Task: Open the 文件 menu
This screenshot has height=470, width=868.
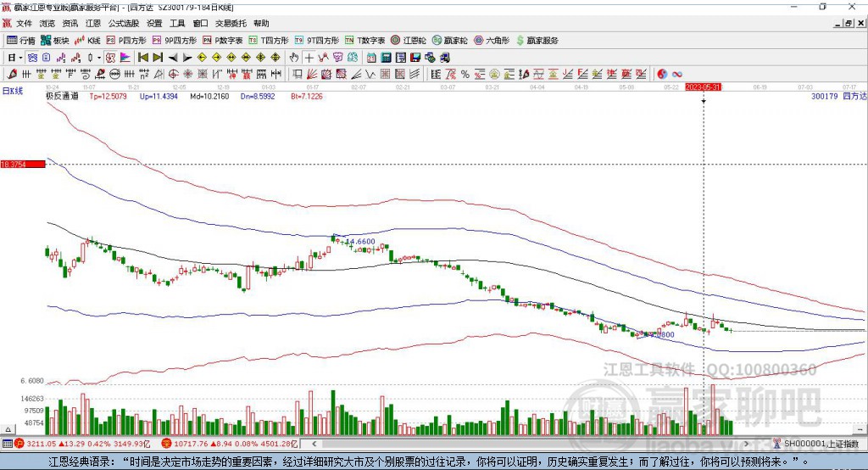Action: coord(24,23)
